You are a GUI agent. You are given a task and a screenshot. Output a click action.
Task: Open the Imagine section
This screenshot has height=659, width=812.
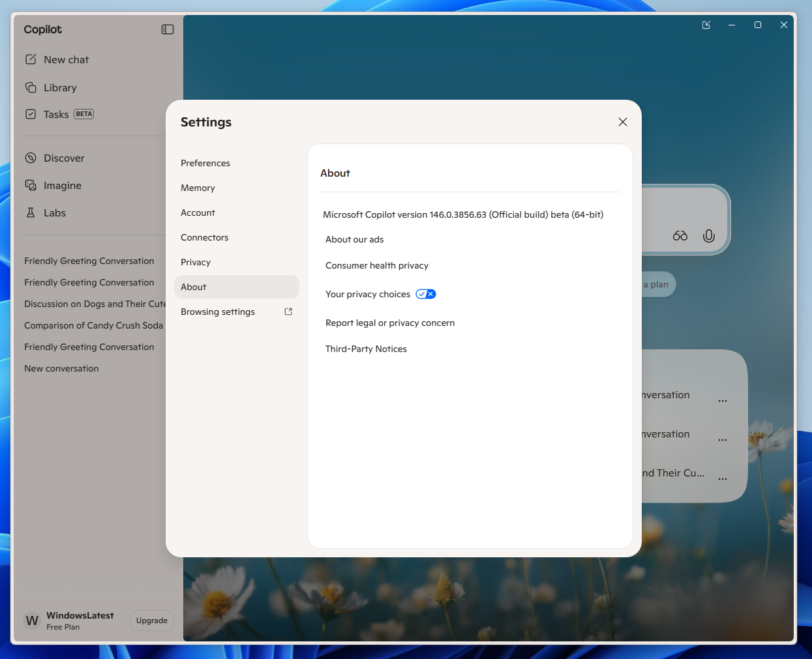(x=62, y=185)
